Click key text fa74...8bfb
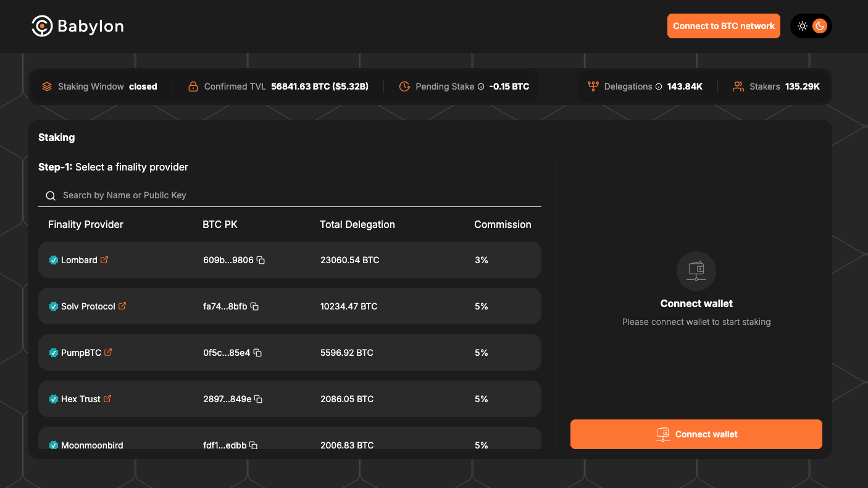Screen dimensions: 868x488 pos(225,306)
